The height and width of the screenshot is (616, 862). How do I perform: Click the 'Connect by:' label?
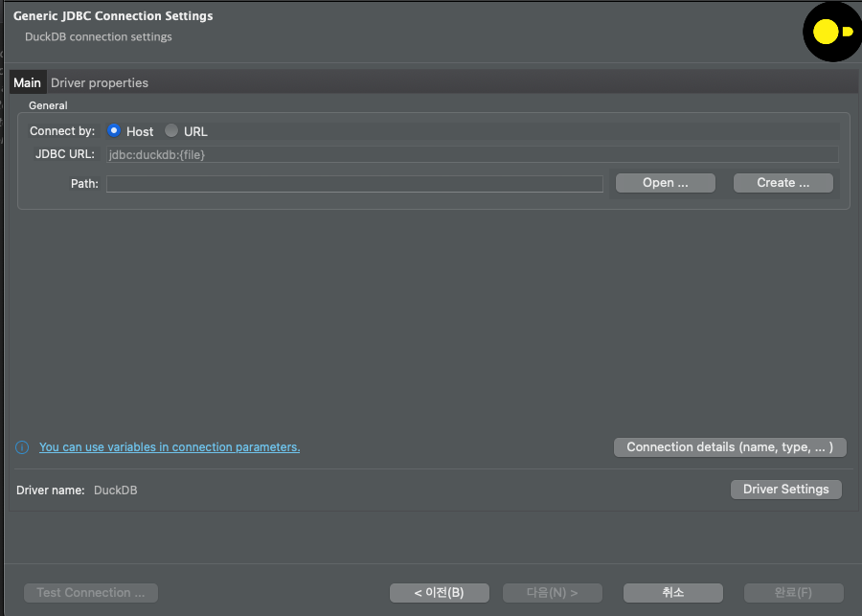pos(62,131)
